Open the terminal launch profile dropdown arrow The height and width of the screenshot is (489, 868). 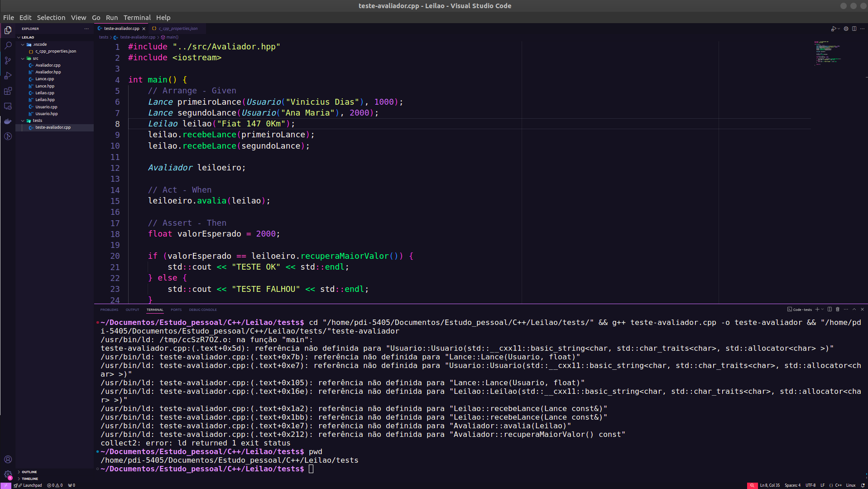(x=822, y=310)
